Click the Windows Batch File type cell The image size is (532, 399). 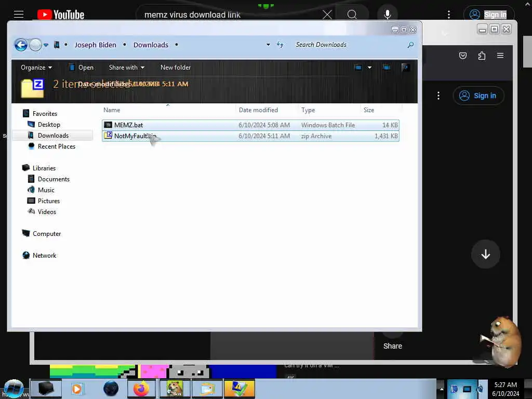pyautogui.click(x=328, y=125)
